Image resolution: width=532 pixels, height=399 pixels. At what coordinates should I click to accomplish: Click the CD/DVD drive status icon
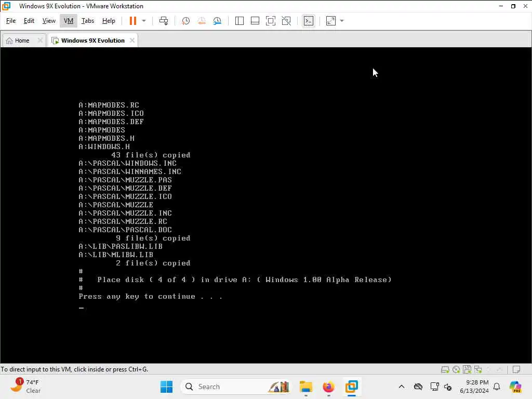tap(456, 369)
